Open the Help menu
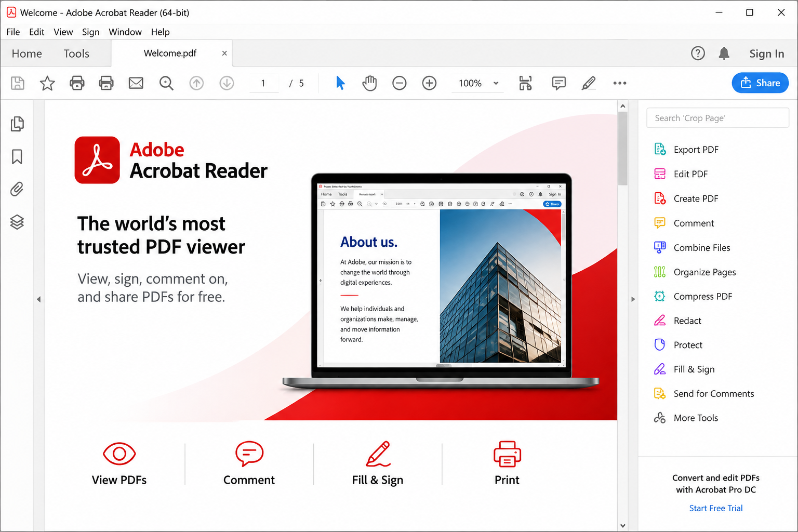Screen dimensions: 798x532 point(161,32)
